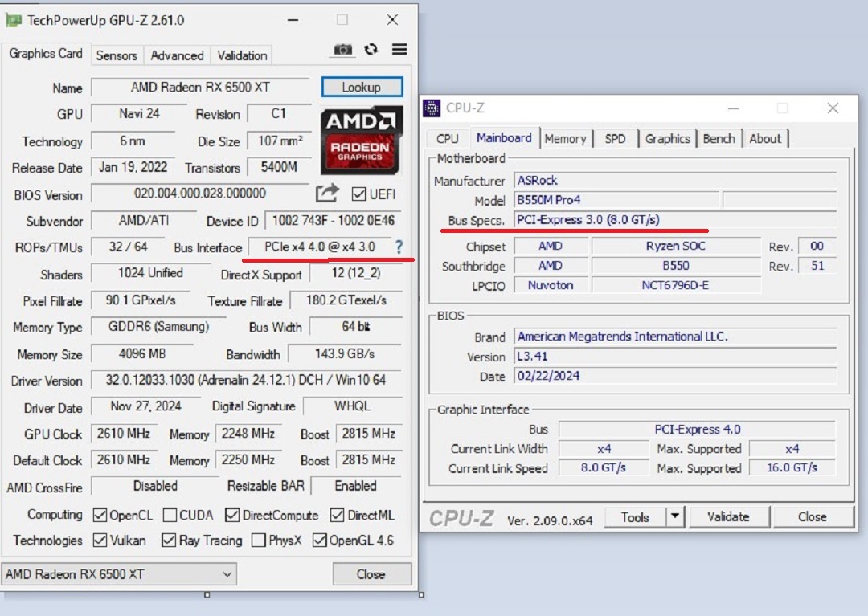This screenshot has width=868, height=616.
Task: Open the AMD Radeon RX 6500 XT dropdown
Action: click(119, 574)
